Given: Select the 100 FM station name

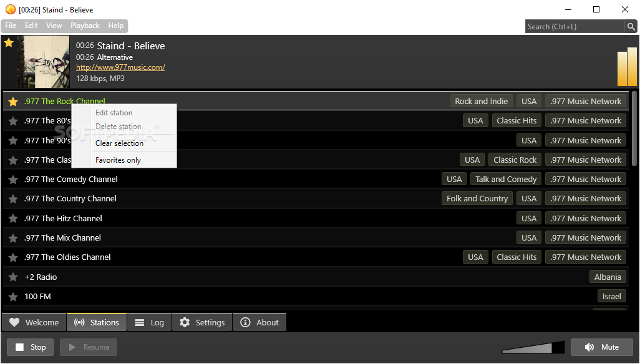Looking at the screenshot, I should (x=37, y=297).
